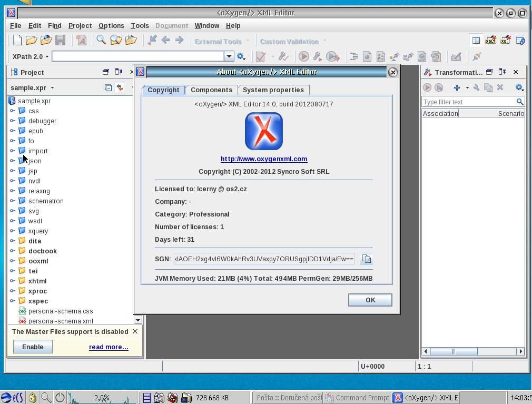This screenshot has height=404, width=532.
Task: Click Command Prompt in the taskbar
Action: pyautogui.click(x=358, y=398)
